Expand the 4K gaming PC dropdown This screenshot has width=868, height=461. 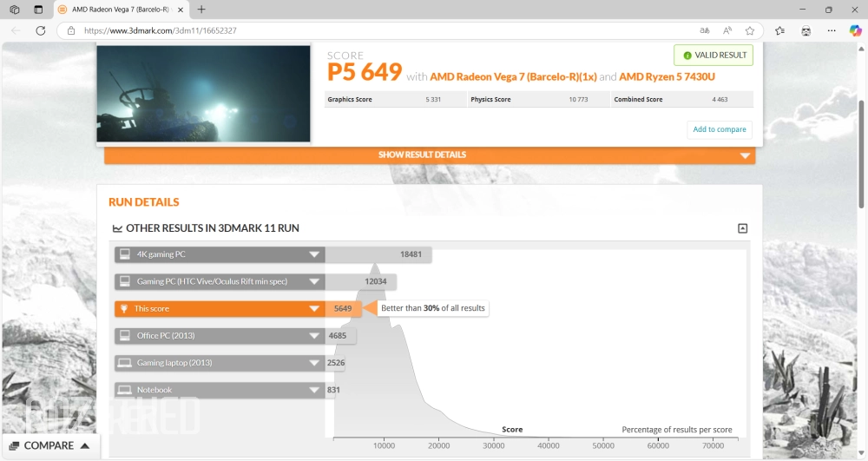tap(314, 254)
